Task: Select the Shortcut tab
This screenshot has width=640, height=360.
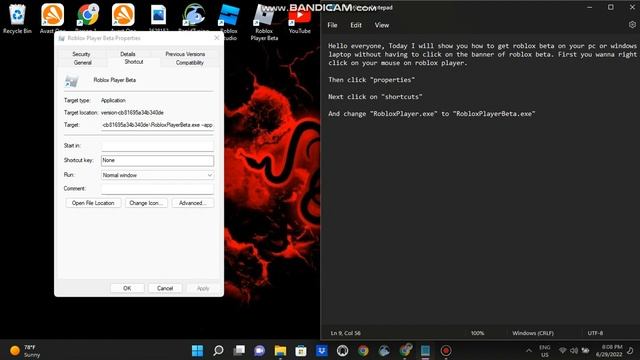Action: pos(134,62)
